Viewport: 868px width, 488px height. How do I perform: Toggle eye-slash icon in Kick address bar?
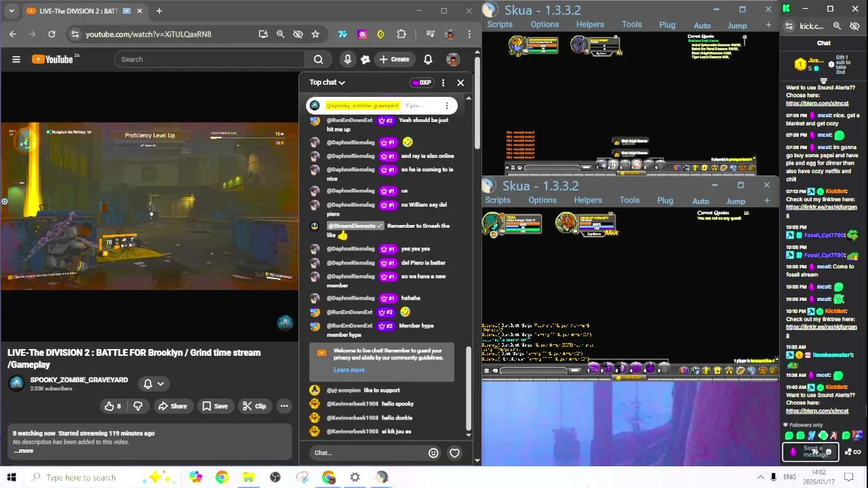click(854, 26)
